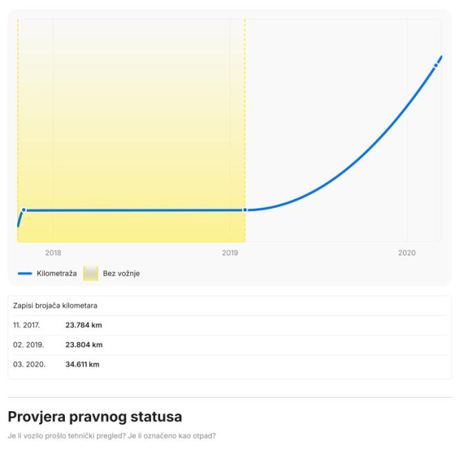This screenshot has height=476, width=463.
Task: Select the November 2017 data point on chart
Action: pos(23,210)
